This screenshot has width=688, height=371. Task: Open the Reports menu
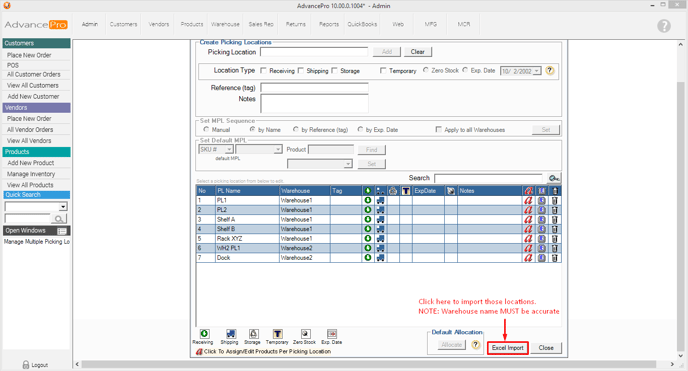point(329,24)
